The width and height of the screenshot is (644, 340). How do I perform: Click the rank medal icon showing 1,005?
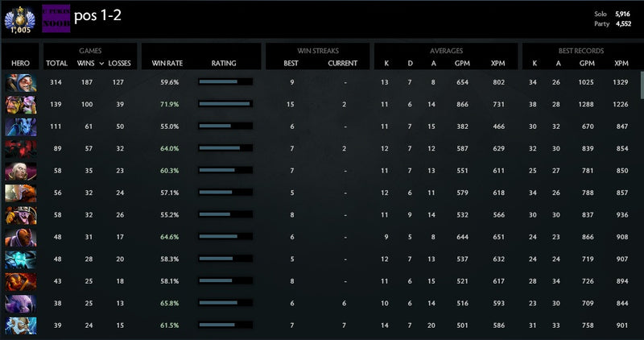click(16, 18)
